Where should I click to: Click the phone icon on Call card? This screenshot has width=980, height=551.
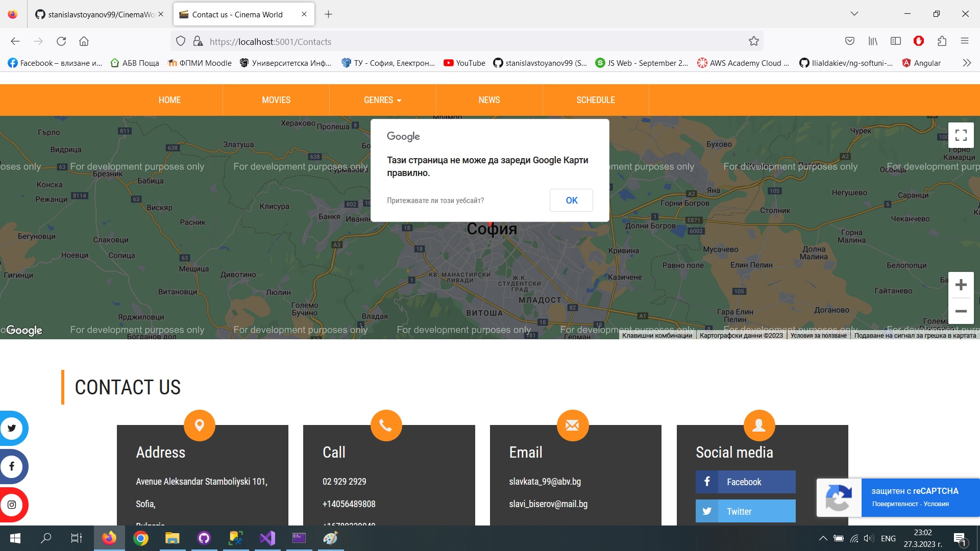coord(386,425)
